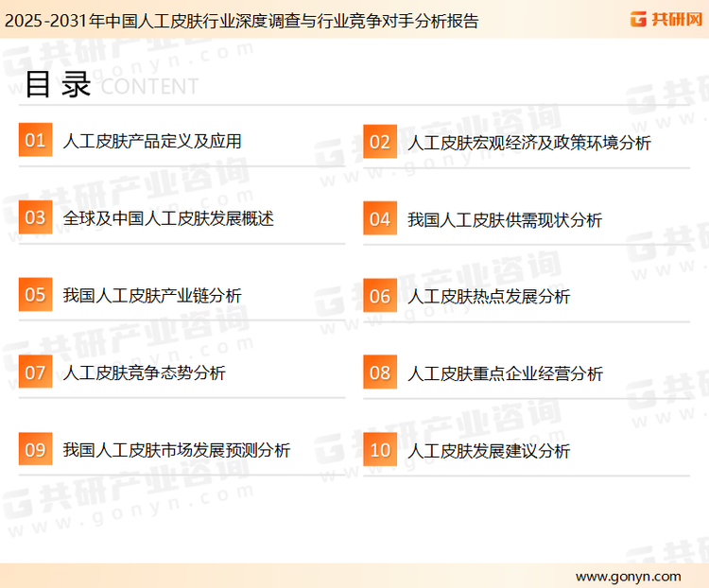Image resolution: width=709 pixels, height=588 pixels.
Task: Click the 共研网 logo in the header
Action: pyautogui.click(x=665, y=19)
